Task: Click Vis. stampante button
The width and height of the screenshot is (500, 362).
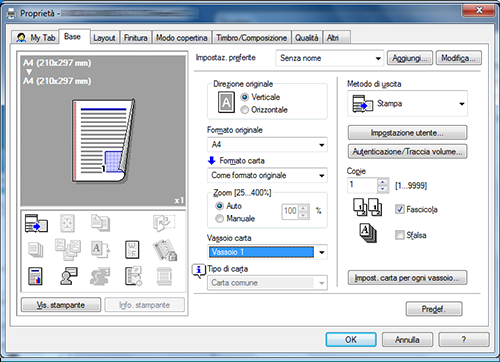Action: (61, 305)
